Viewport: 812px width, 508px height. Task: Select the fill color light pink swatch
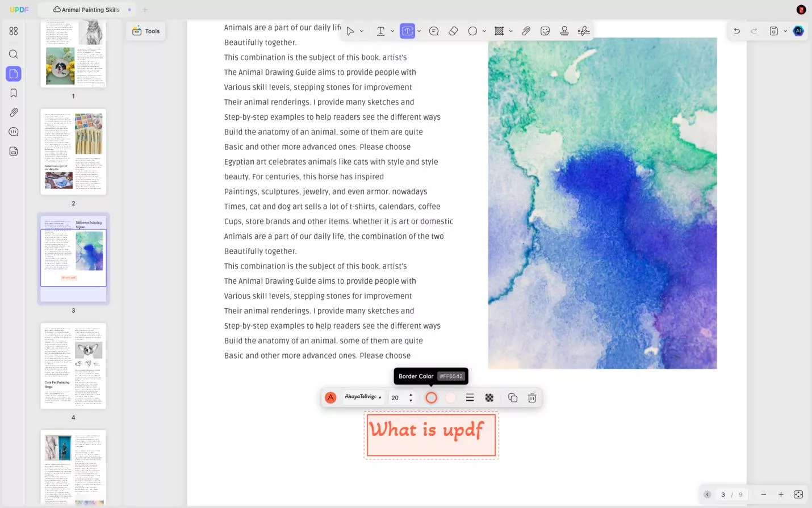click(x=451, y=398)
